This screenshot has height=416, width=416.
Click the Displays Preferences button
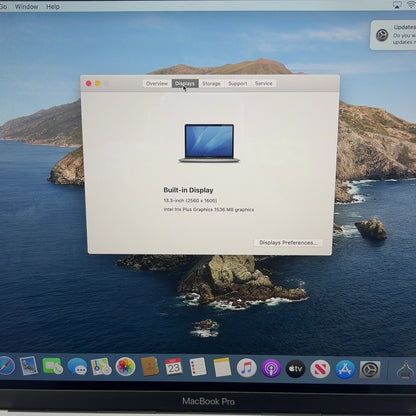(x=288, y=243)
